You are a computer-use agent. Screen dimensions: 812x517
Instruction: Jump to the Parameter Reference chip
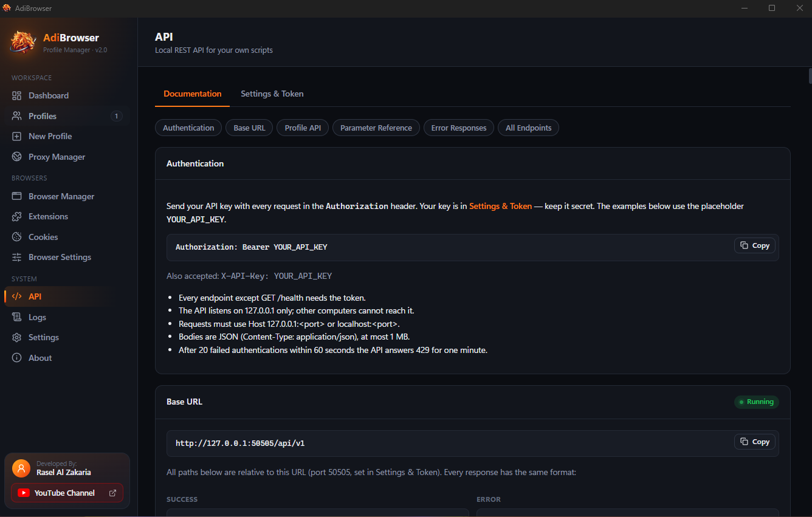coord(376,128)
